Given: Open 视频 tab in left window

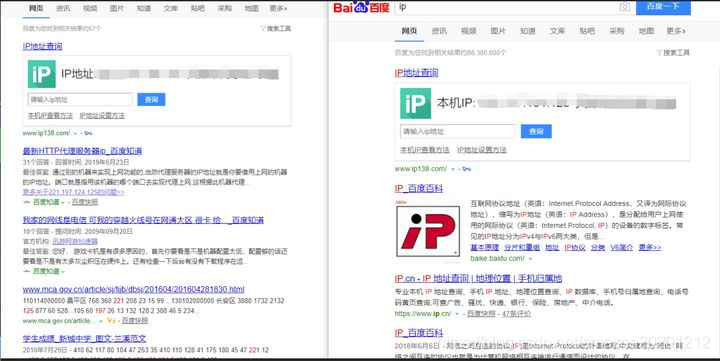Looking at the screenshot, I should coord(90,8).
